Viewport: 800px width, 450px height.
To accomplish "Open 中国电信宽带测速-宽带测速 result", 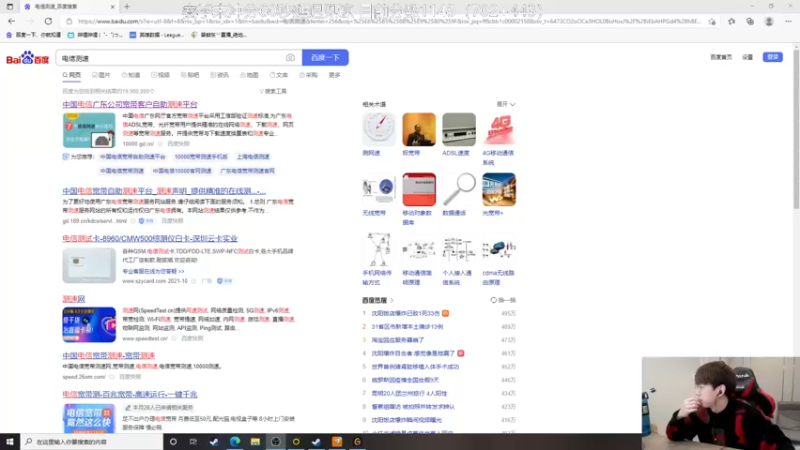I will [108, 355].
